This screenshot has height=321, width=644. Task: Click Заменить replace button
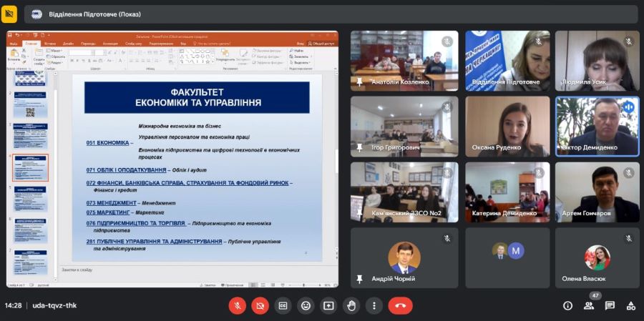299,56
